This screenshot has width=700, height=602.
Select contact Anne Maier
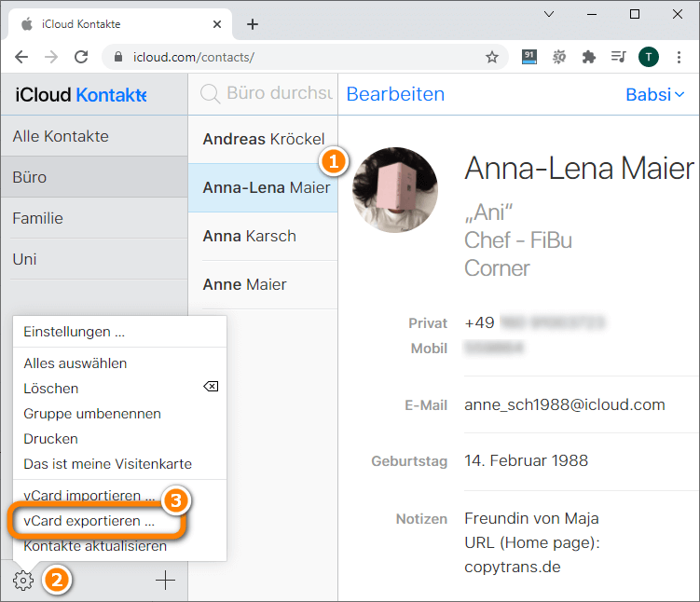point(263,284)
